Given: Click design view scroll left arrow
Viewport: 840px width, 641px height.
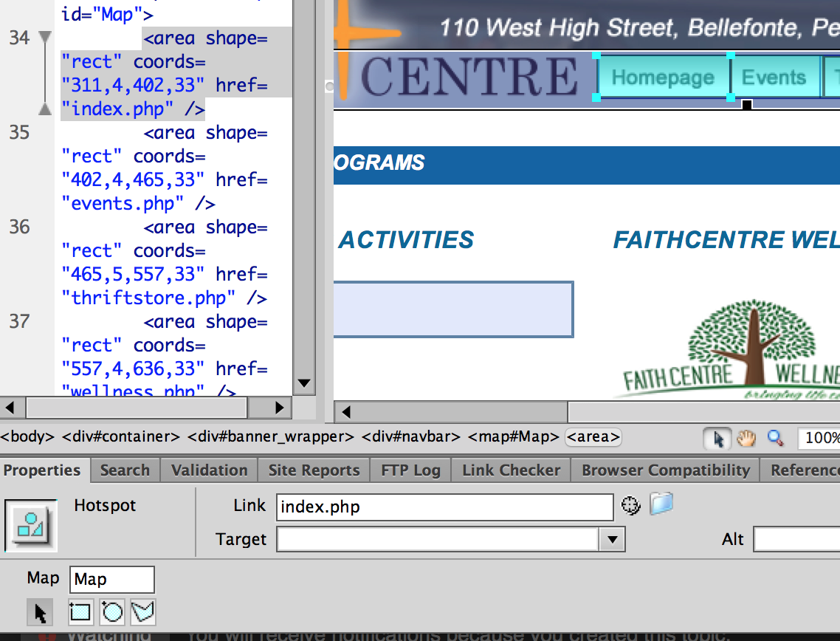Looking at the screenshot, I should 345,412.
